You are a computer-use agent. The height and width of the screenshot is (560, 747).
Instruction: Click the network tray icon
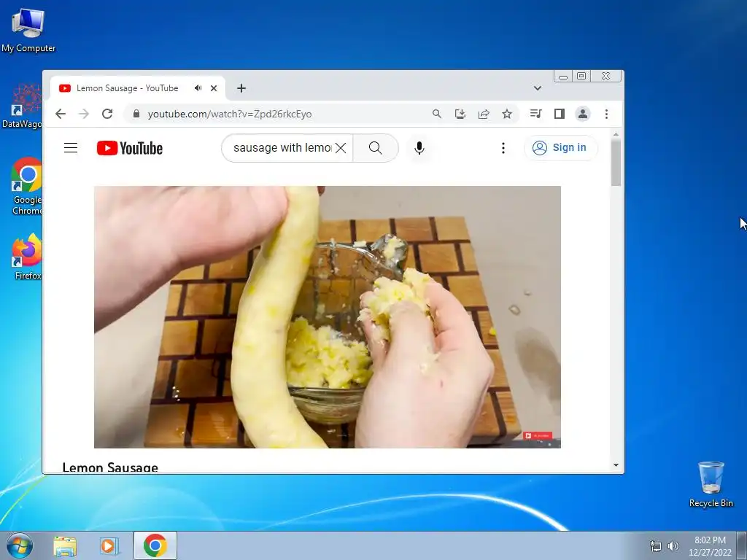click(656, 546)
